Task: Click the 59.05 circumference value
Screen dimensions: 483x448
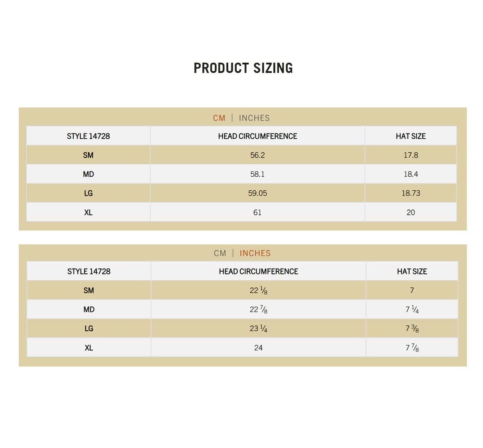Action: click(258, 193)
